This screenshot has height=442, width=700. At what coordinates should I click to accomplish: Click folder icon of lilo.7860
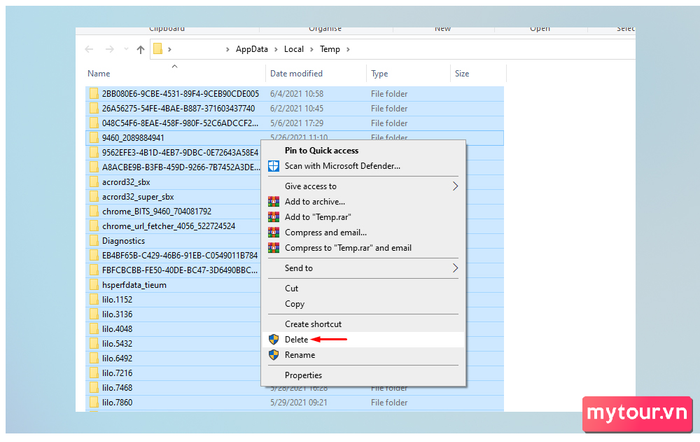point(94,402)
